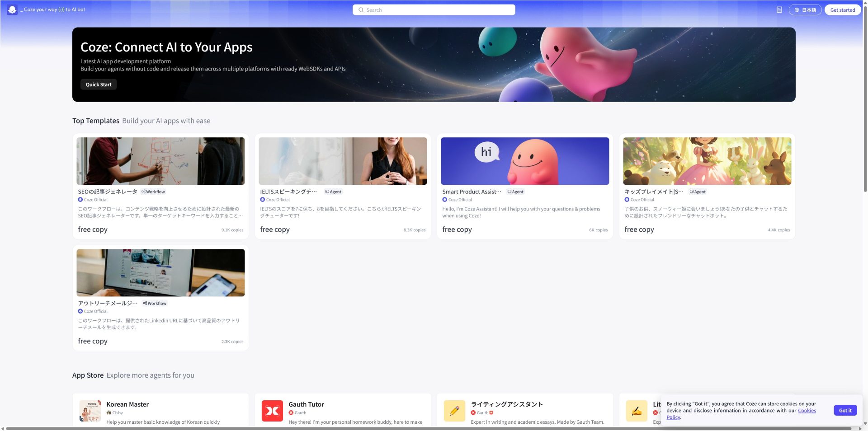Open the document icon beside the language button
The image size is (868, 431).
pyautogui.click(x=779, y=10)
